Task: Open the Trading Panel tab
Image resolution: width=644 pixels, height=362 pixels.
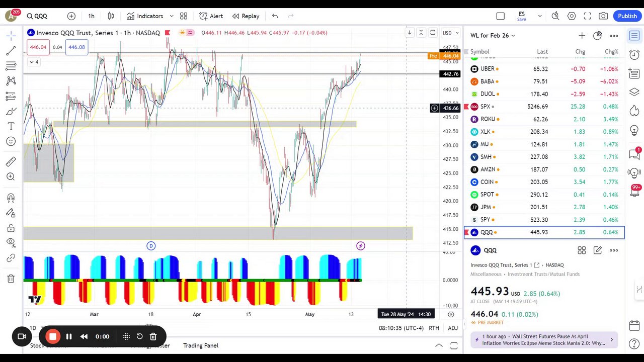Action: [201, 345]
